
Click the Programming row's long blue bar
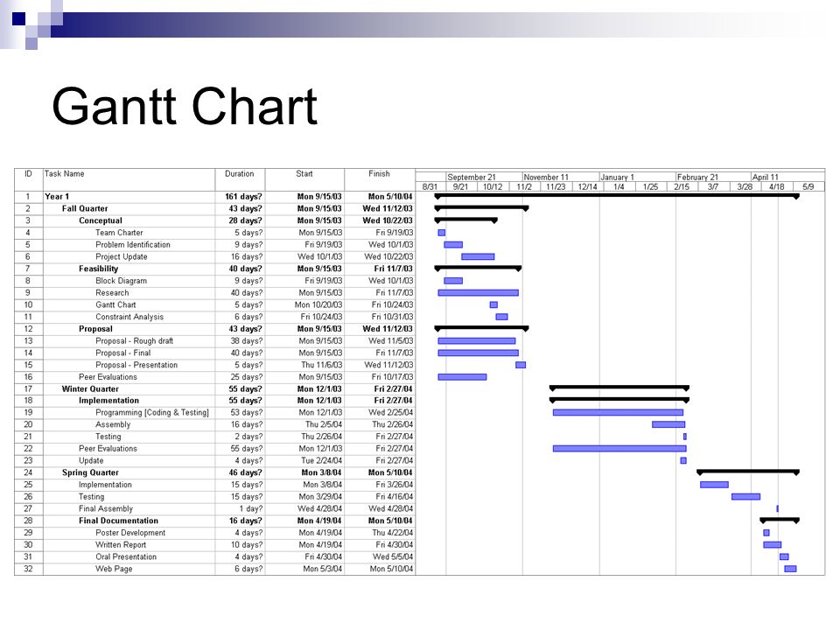[618, 412]
